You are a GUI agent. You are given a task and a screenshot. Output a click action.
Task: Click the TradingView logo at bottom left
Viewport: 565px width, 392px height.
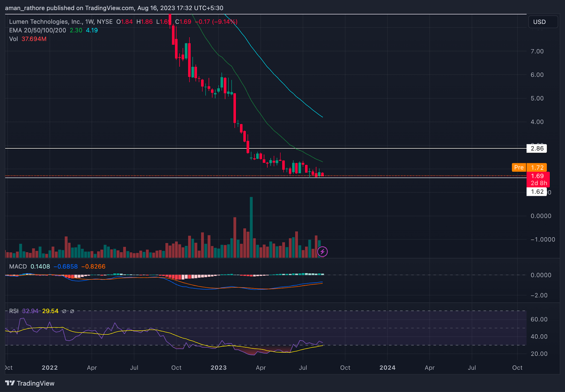pos(30,383)
